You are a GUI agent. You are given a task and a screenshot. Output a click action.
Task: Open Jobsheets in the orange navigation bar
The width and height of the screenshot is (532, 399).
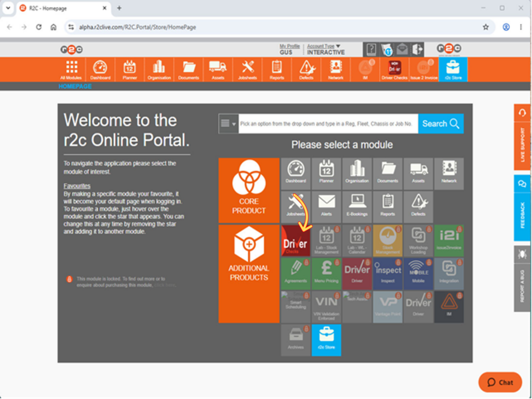(247, 70)
